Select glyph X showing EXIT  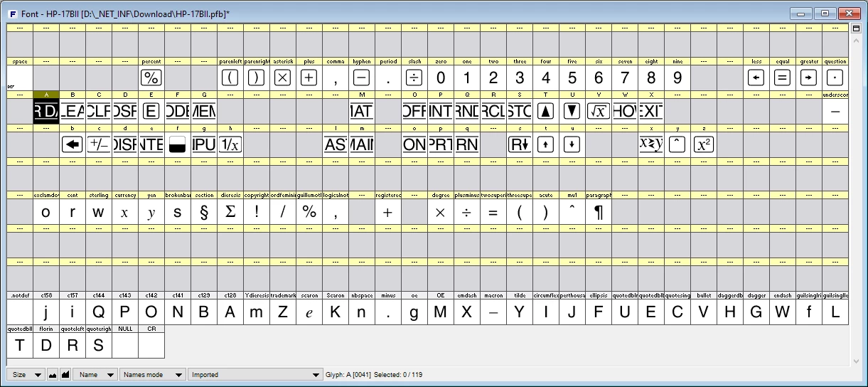click(x=651, y=111)
